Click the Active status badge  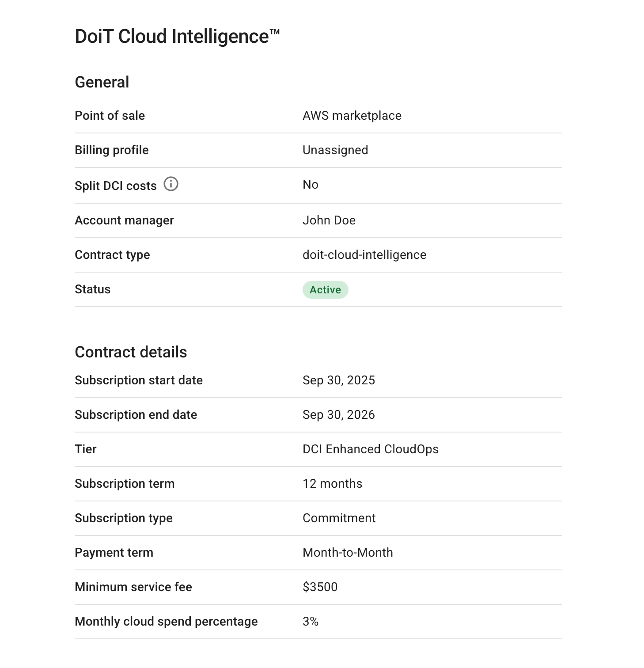click(325, 290)
